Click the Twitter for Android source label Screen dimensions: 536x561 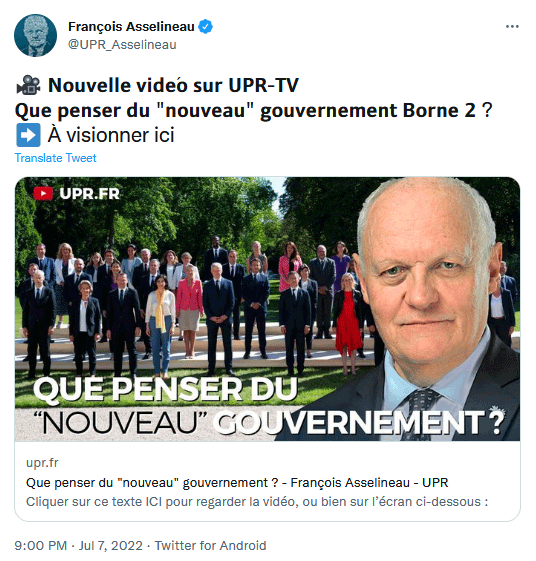pyautogui.click(x=210, y=545)
